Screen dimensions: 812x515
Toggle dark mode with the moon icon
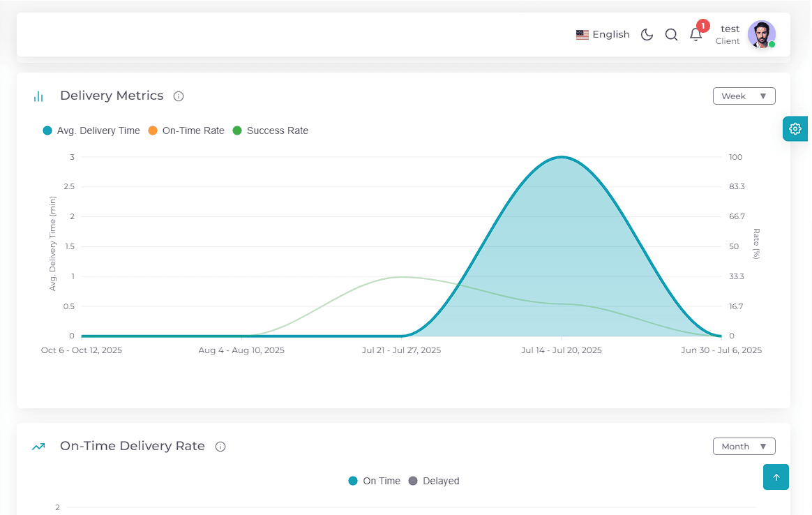[647, 35]
